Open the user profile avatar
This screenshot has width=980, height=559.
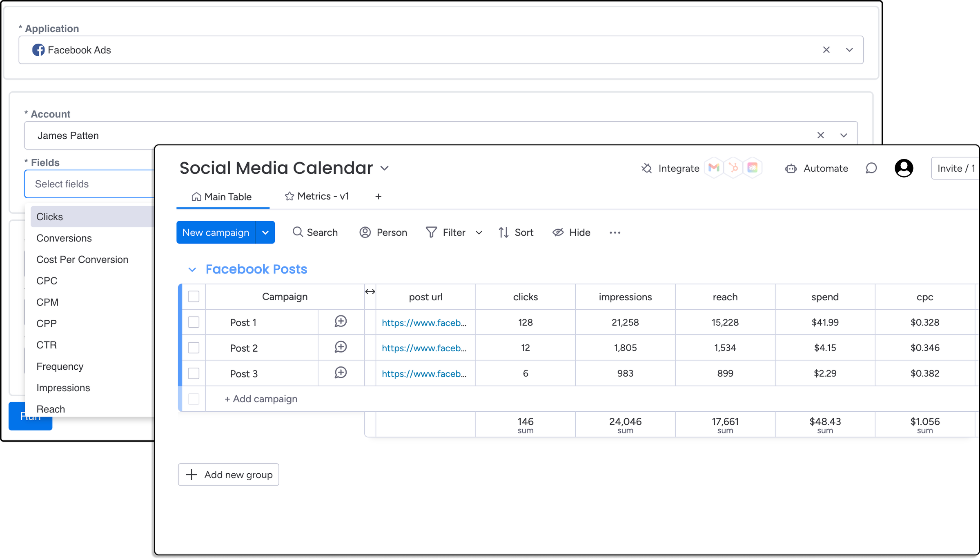tap(904, 168)
